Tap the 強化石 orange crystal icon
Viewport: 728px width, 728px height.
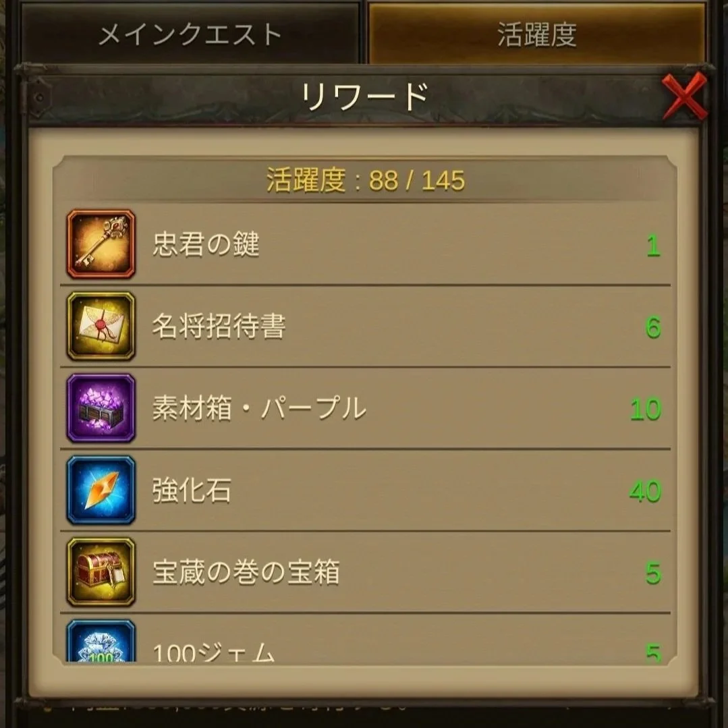point(101,491)
